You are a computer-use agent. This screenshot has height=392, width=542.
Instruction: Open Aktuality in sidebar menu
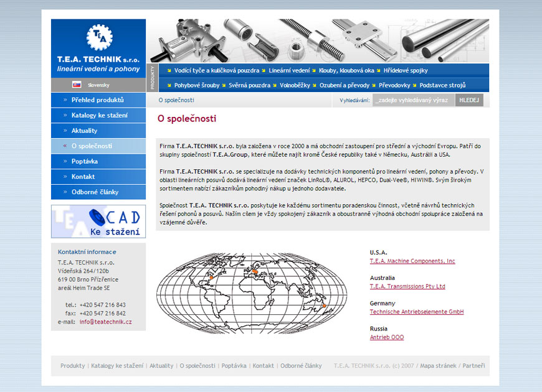pyautogui.click(x=98, y=131)
